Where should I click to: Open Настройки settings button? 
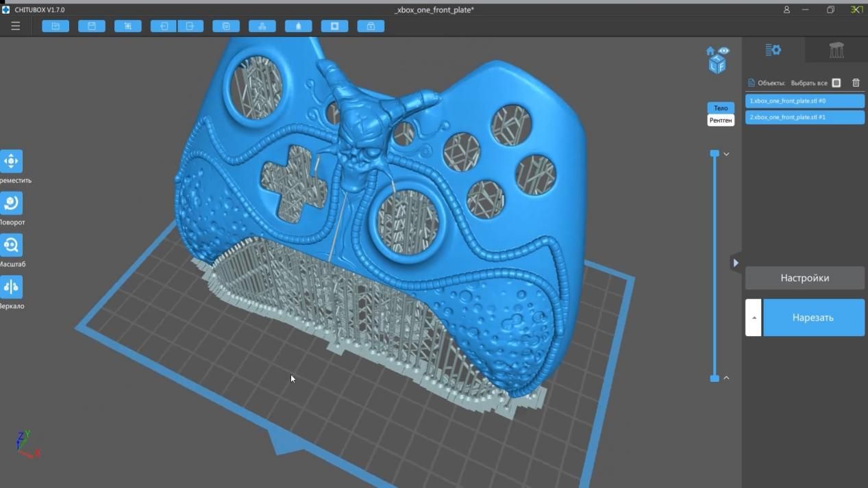pyautogui.click(x=804, y=278)
